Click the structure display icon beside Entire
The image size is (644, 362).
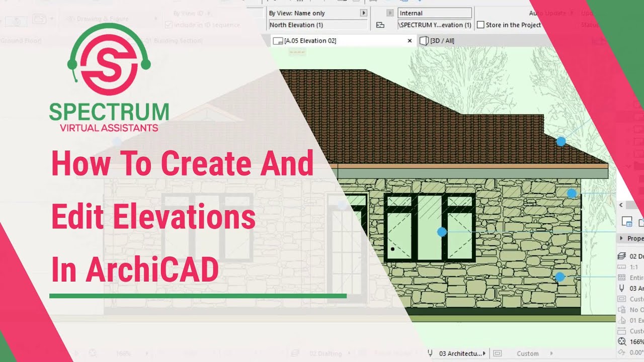[x=621, y=278]
